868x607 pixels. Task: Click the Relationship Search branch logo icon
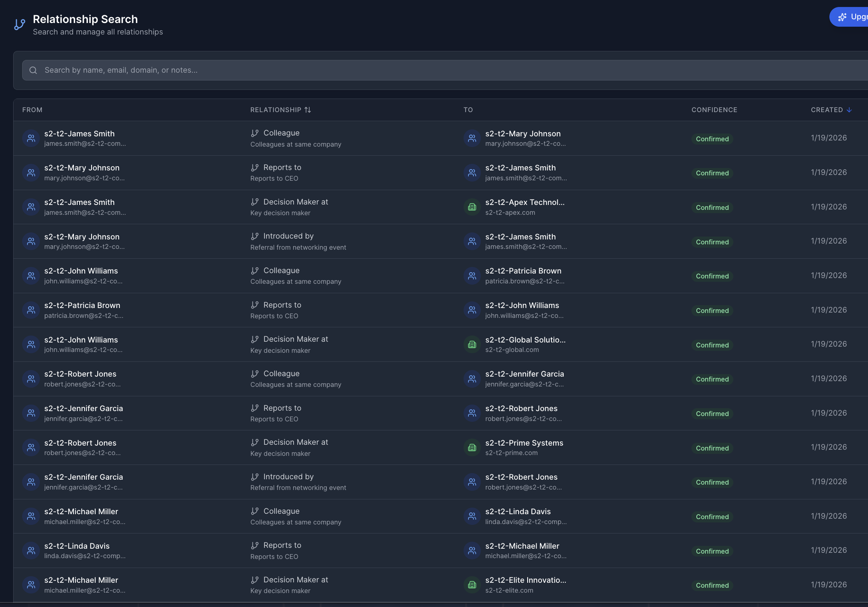click(x=20, y=25)
